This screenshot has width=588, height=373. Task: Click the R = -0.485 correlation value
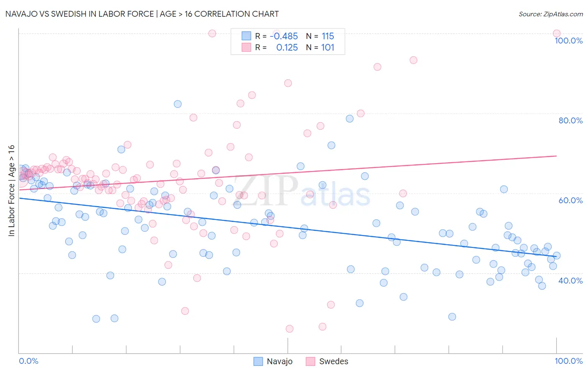tap(276, 36)
